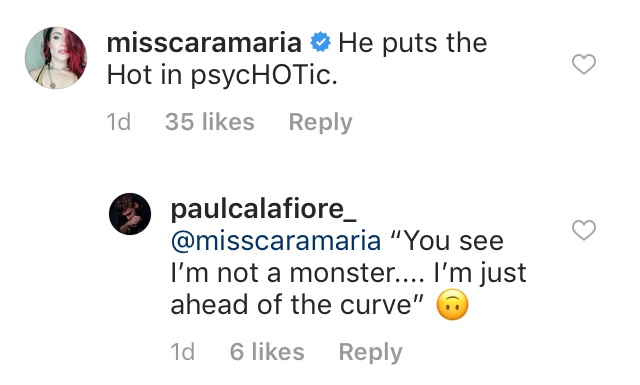
Task: Click the upside-down smiley emoji
Action: 452,305
